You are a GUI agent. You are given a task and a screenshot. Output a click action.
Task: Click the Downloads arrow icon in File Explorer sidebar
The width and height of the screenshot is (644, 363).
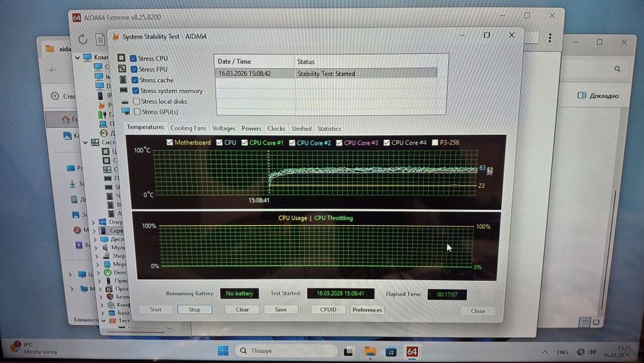tap(72, 184)
